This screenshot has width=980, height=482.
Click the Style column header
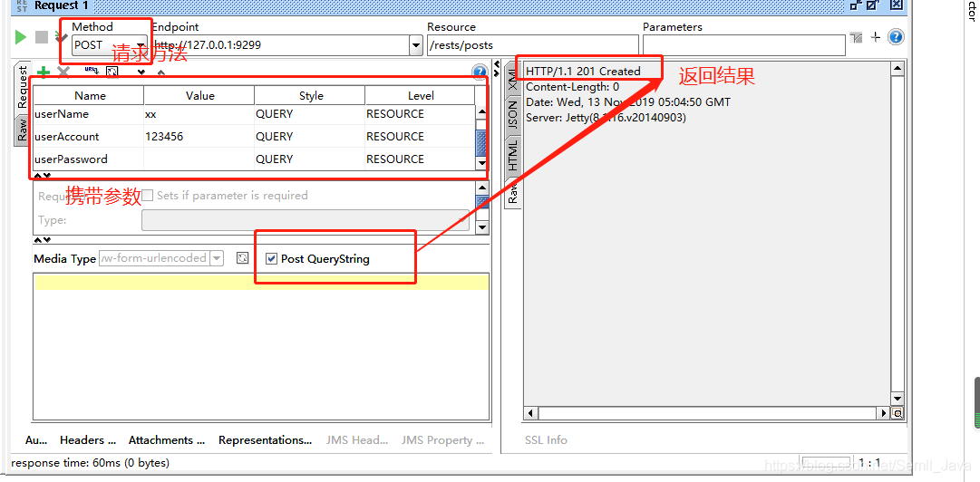(310, 95)
